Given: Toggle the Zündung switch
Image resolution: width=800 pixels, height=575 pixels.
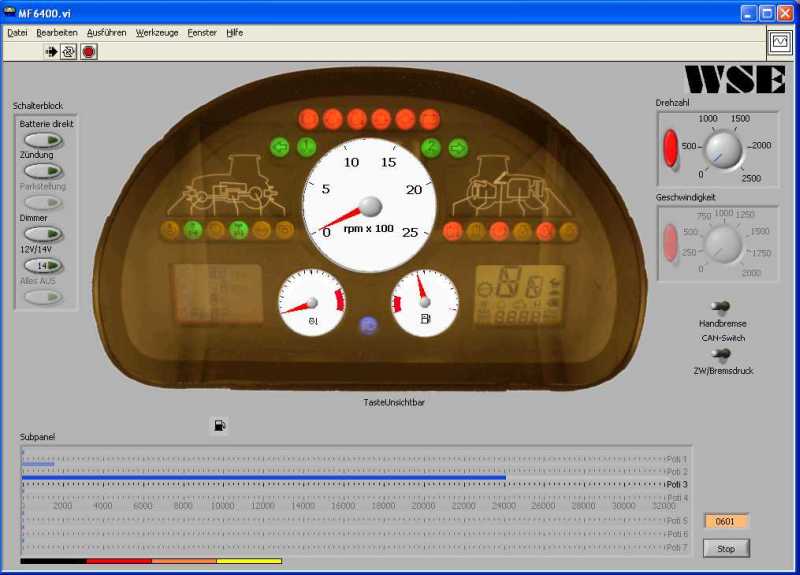Looking at the screenshot, I should (43, 171).
